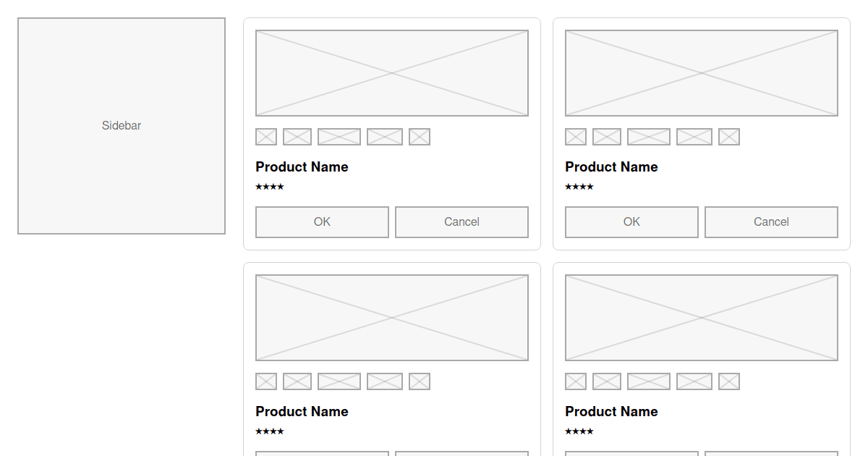
Task: Click the fifth thumbnail under the top-left product
Action: (x=420, y=137)
